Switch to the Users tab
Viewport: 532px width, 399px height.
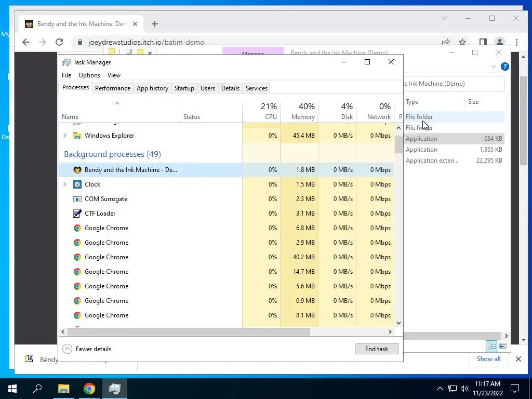tap(208, 88)
